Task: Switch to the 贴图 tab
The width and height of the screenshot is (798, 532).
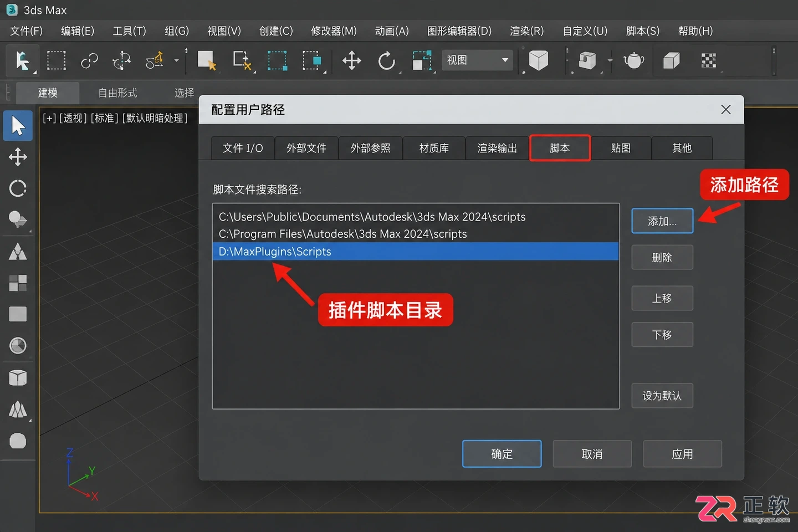Action: click(x=621, y=148)
